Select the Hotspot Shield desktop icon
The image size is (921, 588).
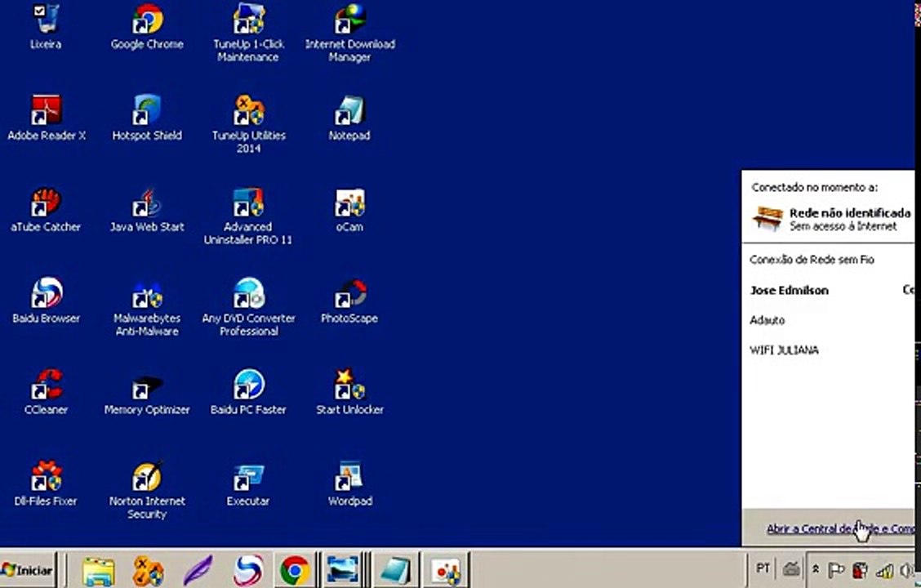[147, 118]
